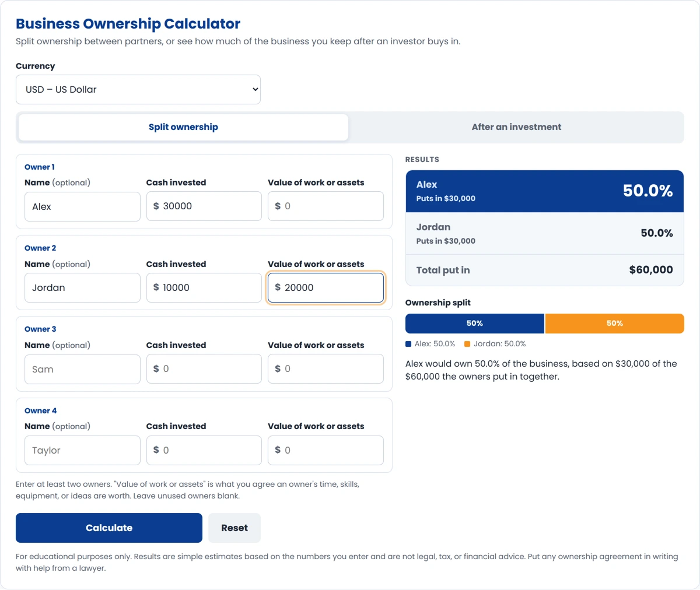700x590 pixels.
Task: Click the Owner 1 heading label
Action: click(40, 167)
